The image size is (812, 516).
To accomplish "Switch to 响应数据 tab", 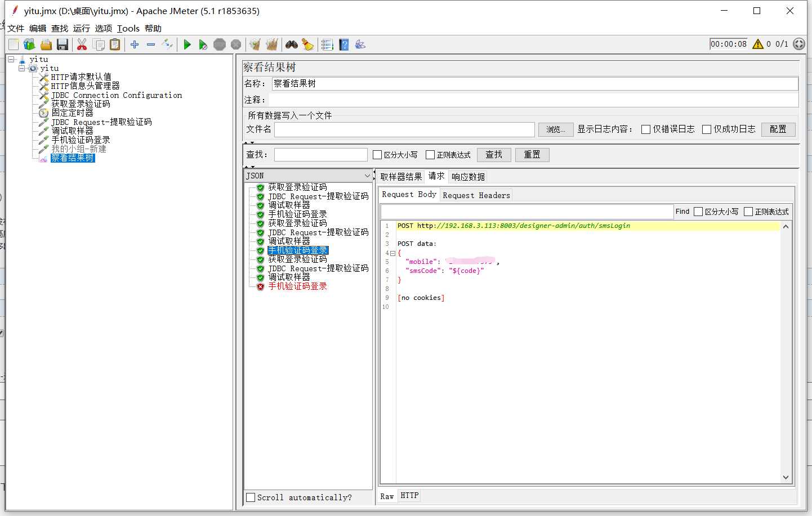I will [469, 177].
